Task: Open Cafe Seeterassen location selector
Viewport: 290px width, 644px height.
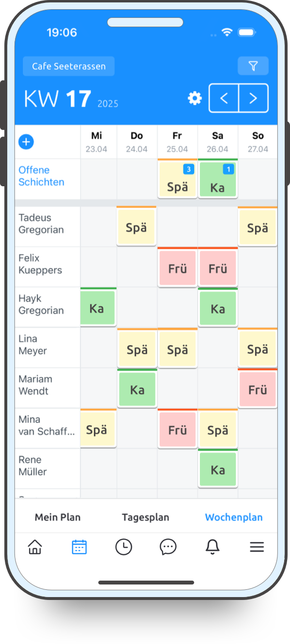Action: tap(69, 66)
